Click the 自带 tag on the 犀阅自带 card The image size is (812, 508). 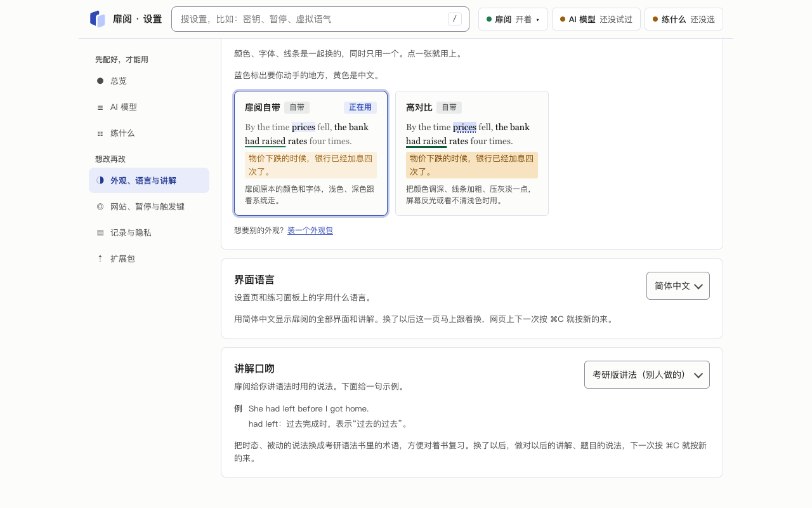(297, 107)
